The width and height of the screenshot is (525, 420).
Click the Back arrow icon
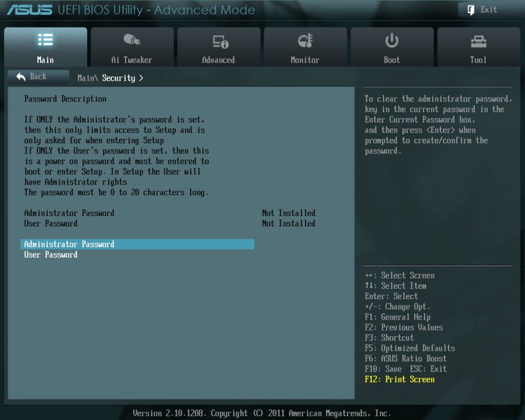(20, 76)
